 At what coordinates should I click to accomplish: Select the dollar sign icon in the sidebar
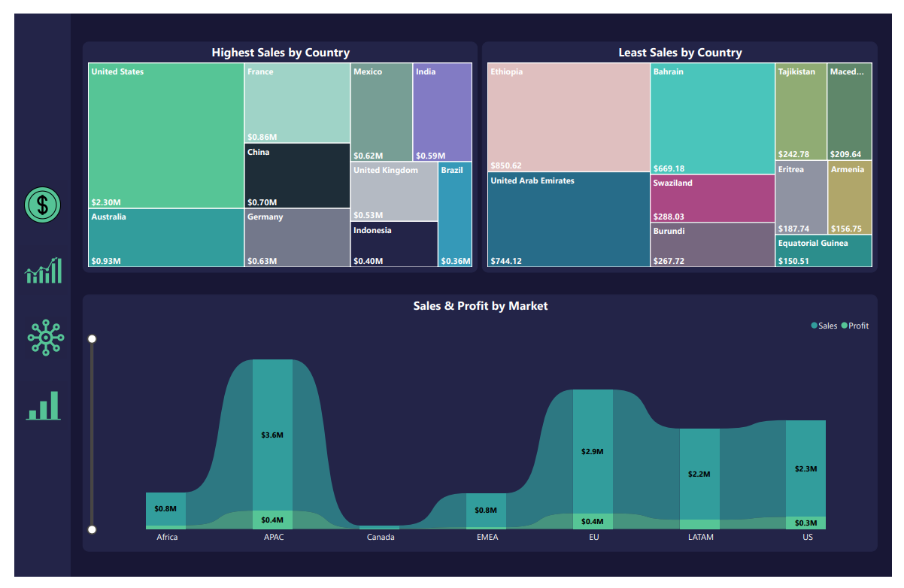click(43, 205)
